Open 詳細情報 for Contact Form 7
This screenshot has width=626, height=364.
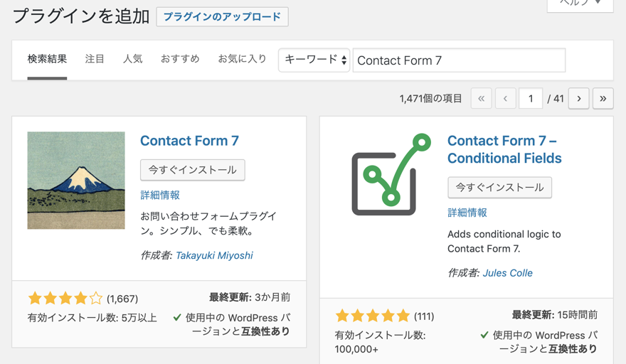160,195
